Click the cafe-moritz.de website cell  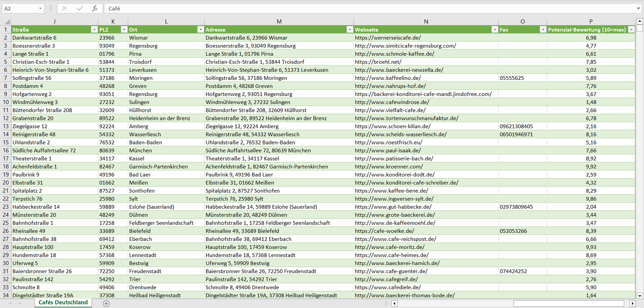click(390, 247)
